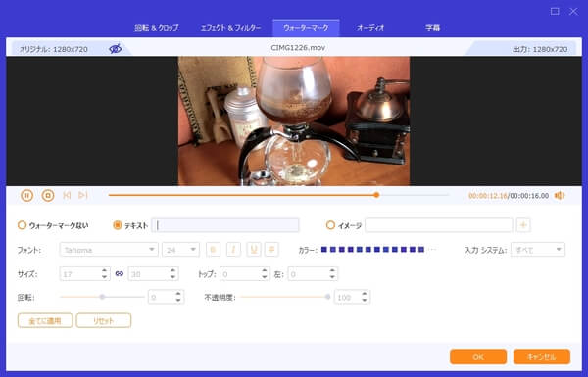588x377 pixels.
Task: Open the Tahoma font dropdown
Action: (x=109, y=250)
